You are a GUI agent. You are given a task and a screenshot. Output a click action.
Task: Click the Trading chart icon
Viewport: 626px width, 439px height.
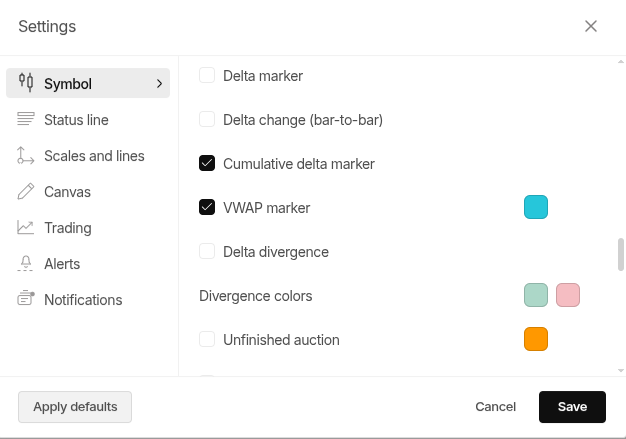26,227
